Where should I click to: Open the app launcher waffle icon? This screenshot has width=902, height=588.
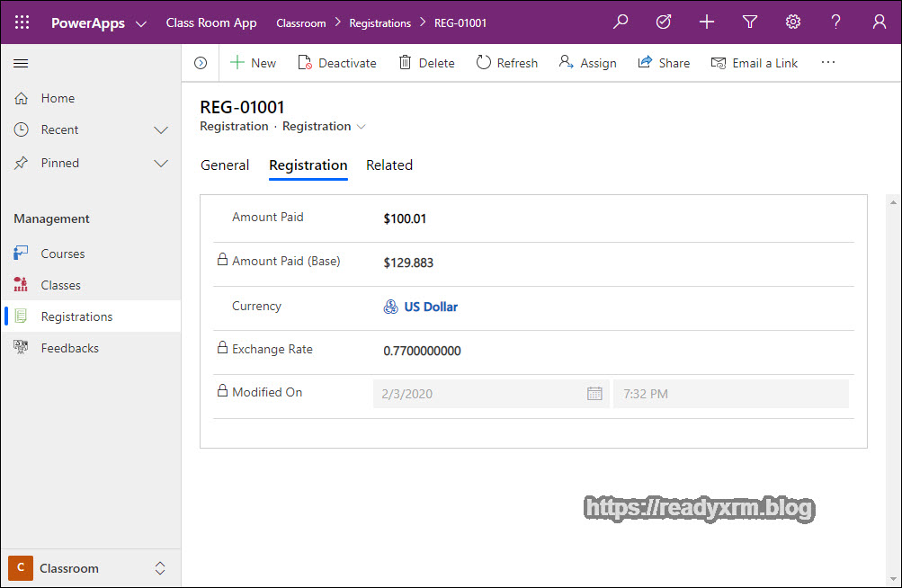(x=22, y=22)
